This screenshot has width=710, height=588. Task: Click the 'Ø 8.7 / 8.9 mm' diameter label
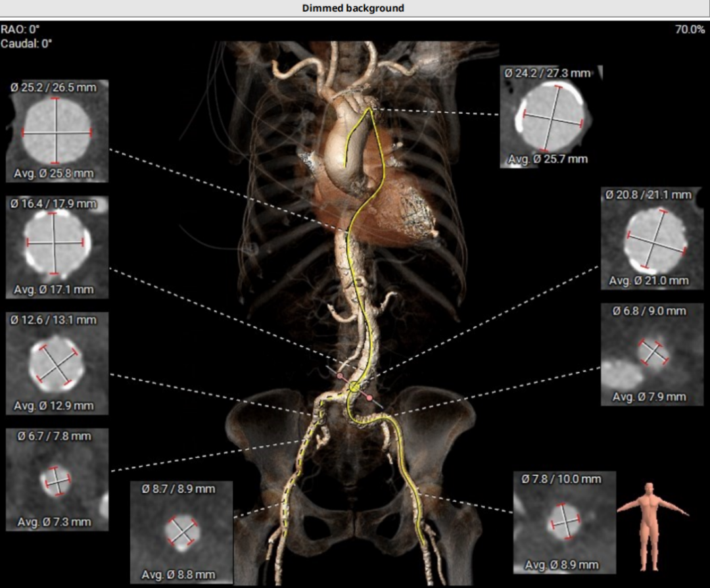178,489
